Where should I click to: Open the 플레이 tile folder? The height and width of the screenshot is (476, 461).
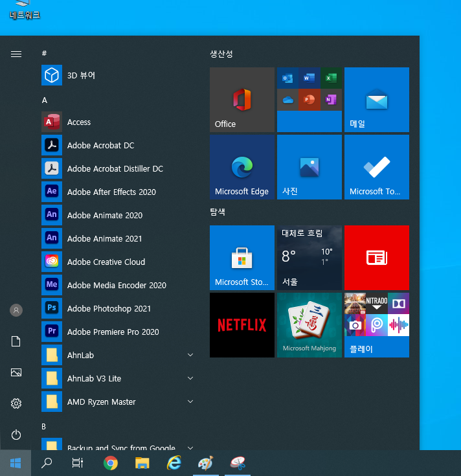click(x=377, y=325)
